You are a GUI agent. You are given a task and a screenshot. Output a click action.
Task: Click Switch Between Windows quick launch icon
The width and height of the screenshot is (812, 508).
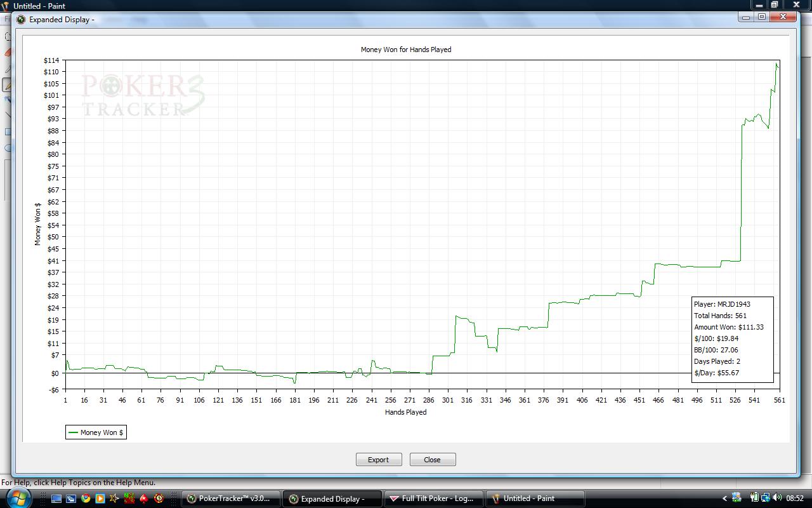coord(71,498)
